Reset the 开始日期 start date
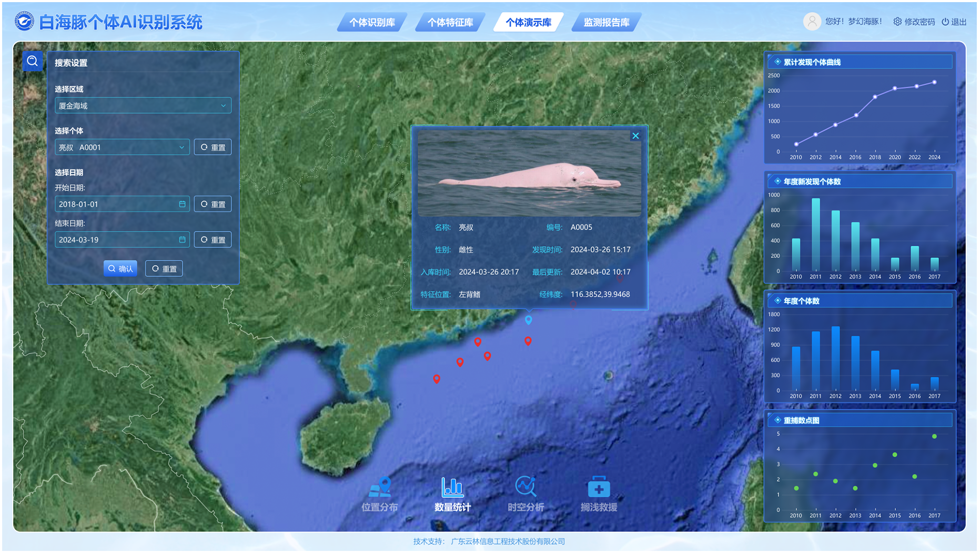 click(213, 204)
